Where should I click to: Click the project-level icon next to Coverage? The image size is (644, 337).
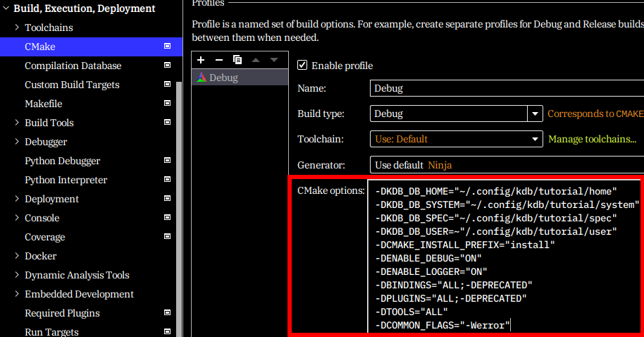(x=167, y=237)
